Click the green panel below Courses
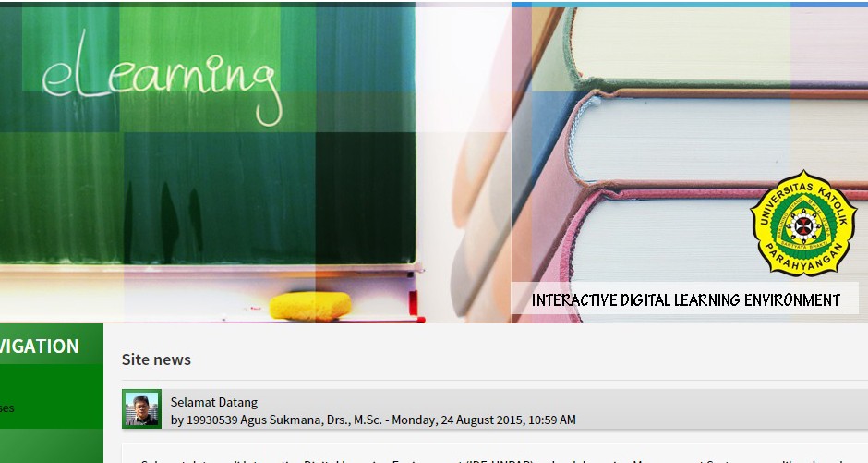 coord(51,446)
